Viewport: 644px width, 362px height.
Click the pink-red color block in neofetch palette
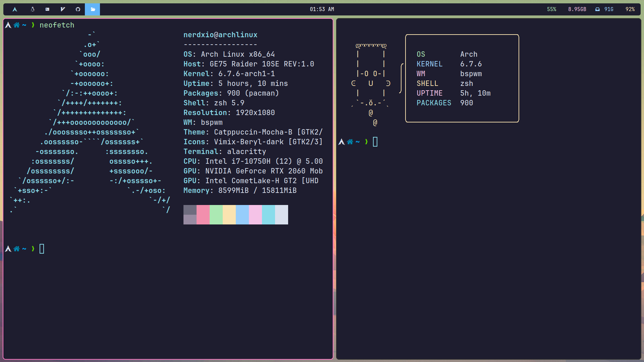click(203, 215)
